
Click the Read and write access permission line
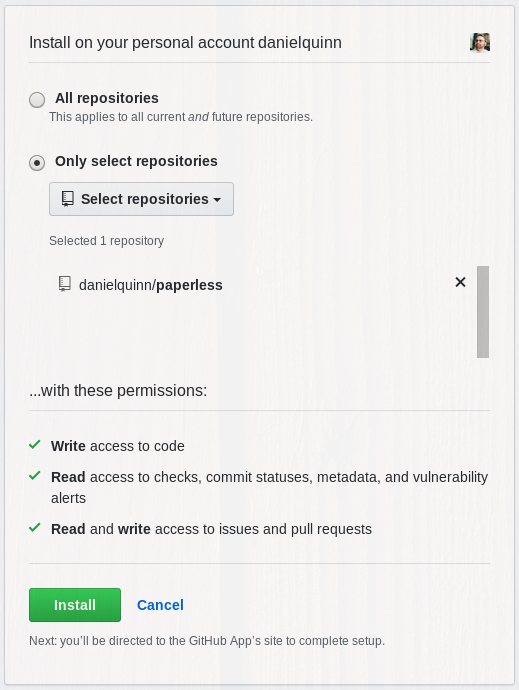click(x=211, y=529)
